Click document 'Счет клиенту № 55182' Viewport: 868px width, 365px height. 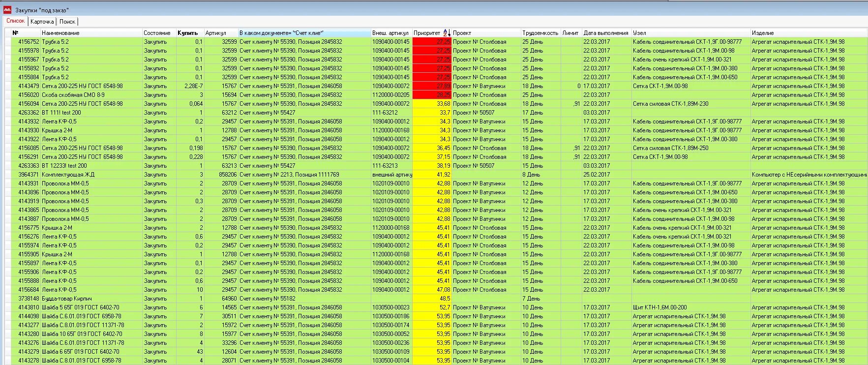click(268, 299)
